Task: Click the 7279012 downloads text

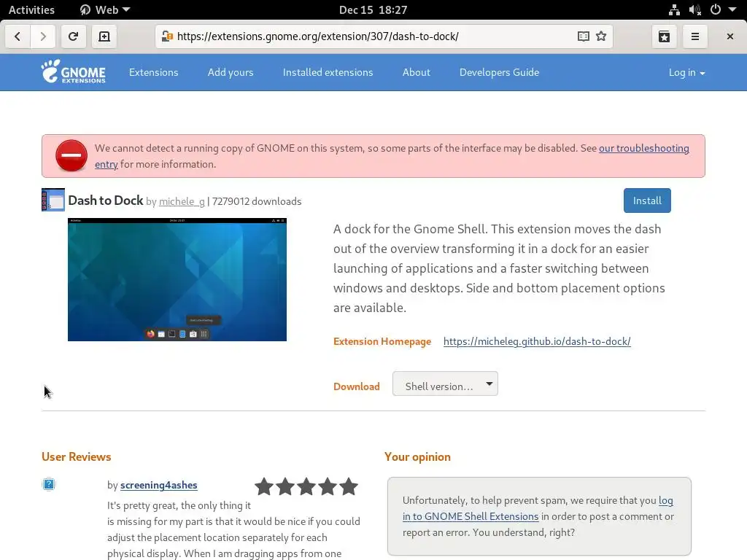Action: 257,201
